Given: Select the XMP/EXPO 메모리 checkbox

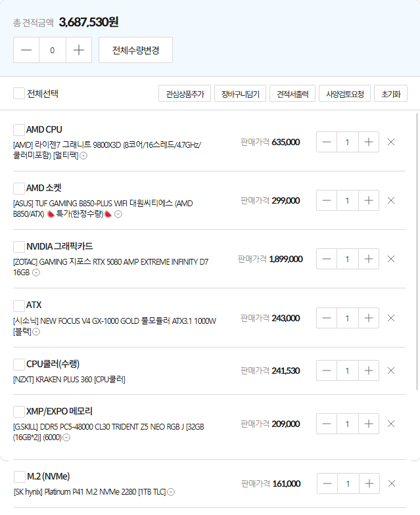Looking at the screenshot, I should coord(19,411).
